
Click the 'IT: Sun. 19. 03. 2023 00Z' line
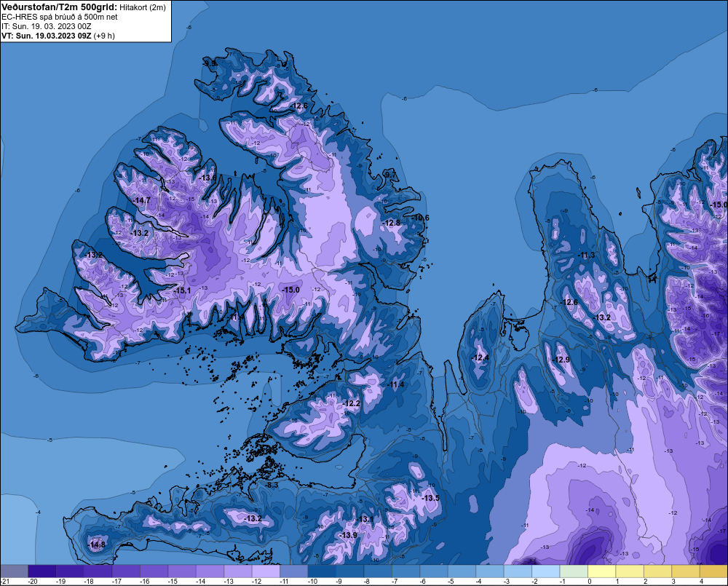pos(47,26)
